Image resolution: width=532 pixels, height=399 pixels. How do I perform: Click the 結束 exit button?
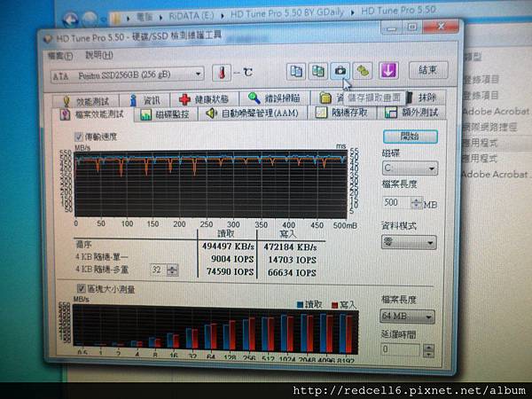(428, 70)
